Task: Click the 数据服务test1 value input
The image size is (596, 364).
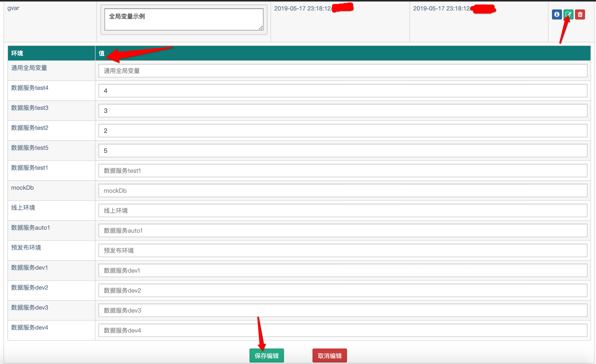Action: click(343, 171)
